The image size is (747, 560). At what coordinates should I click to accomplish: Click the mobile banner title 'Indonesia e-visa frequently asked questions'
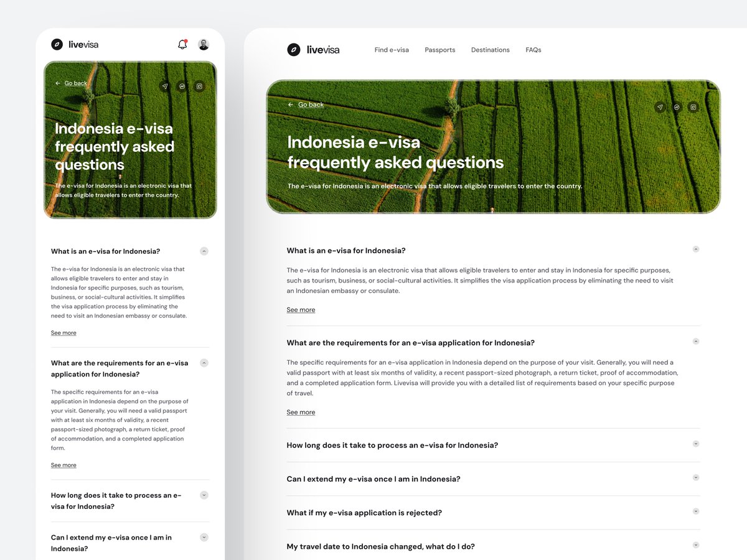click(115, 147)
